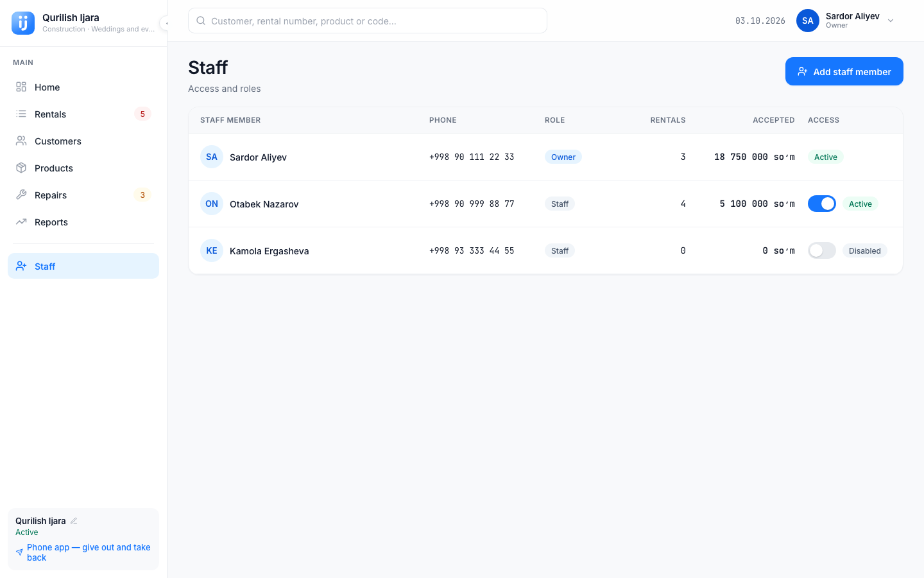Screen dimensions: 924x578
Task: Click the pencil edit icon beside Qurilish Ijara
Action: coord(74,521)
